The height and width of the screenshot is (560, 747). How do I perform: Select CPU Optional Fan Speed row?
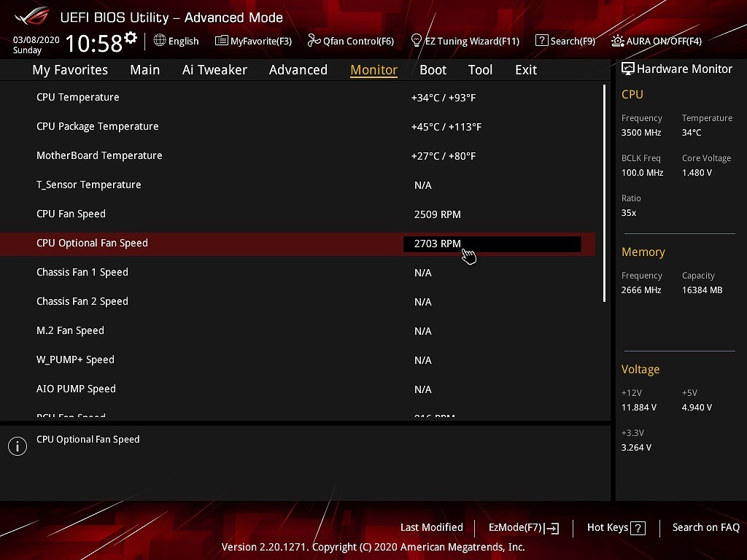(x=298, y=244)
